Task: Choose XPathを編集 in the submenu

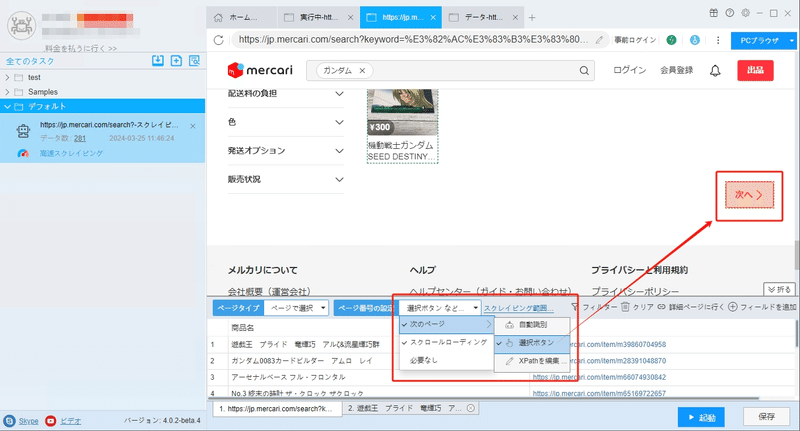Action: [x=532, y=361]
